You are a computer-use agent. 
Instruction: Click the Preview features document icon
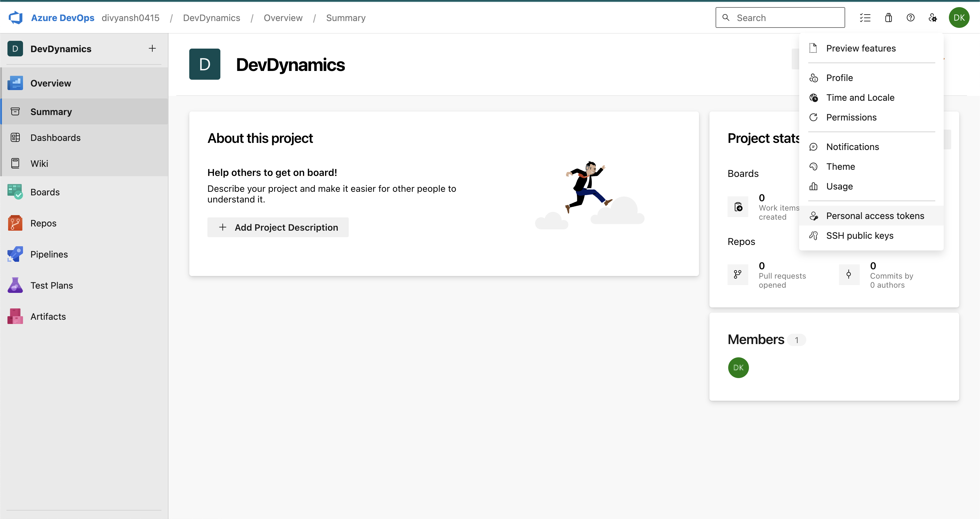pos(813,48)
